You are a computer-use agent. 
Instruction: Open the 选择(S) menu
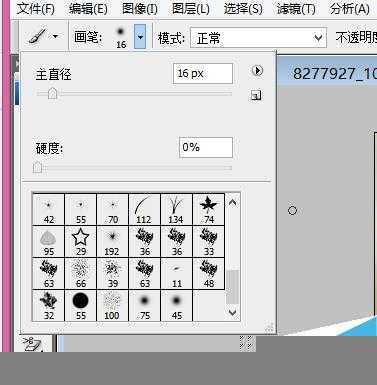coord(243,9)
